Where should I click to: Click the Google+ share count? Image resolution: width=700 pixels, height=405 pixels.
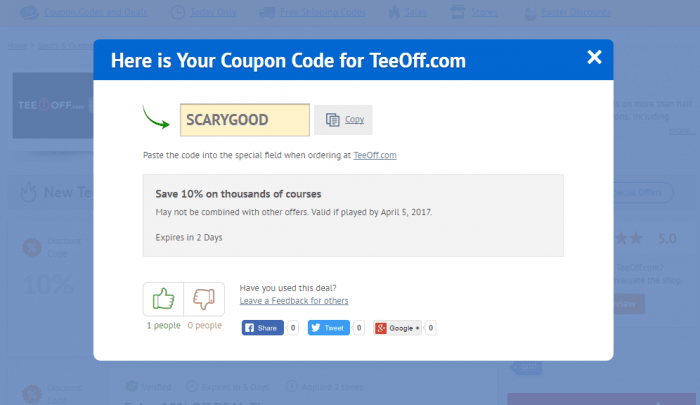click(430, 328)
